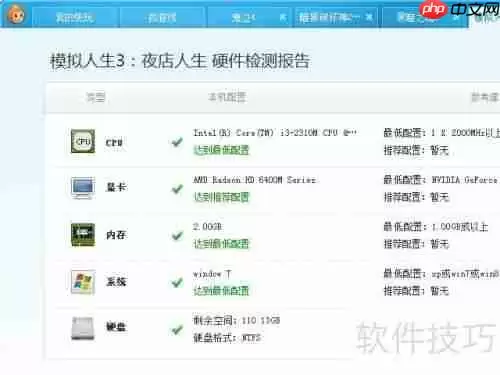Click the green 达到最低配置 link under window 7
This screenshot has height=375, width=500.
pyautogui.click(x=221, y=291)
